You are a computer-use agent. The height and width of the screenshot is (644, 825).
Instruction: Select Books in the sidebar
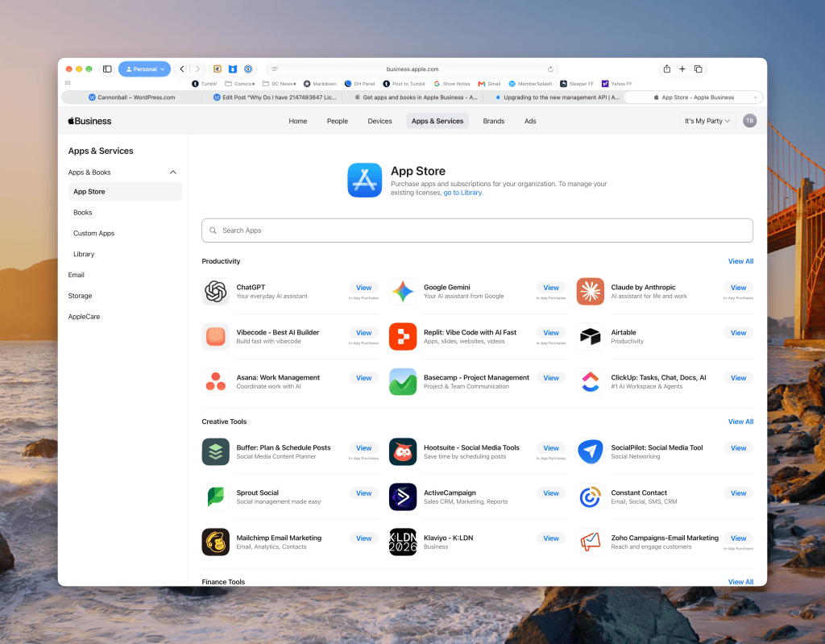[83, 212]
